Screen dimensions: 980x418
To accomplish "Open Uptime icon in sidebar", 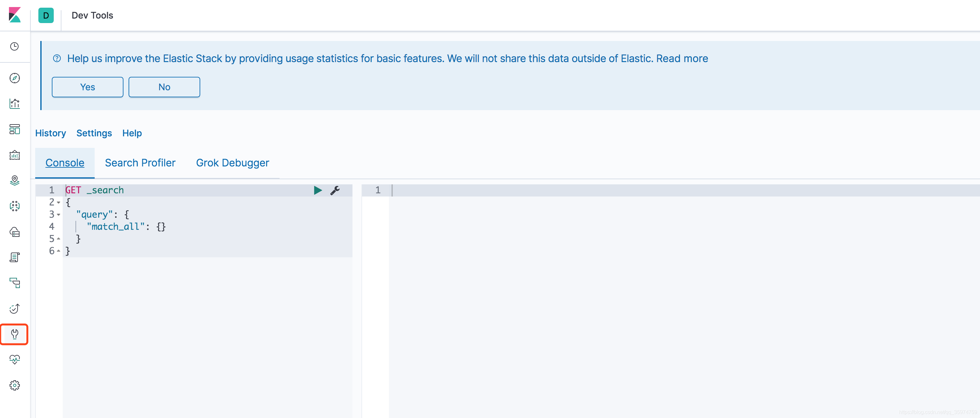I will 14,308.
